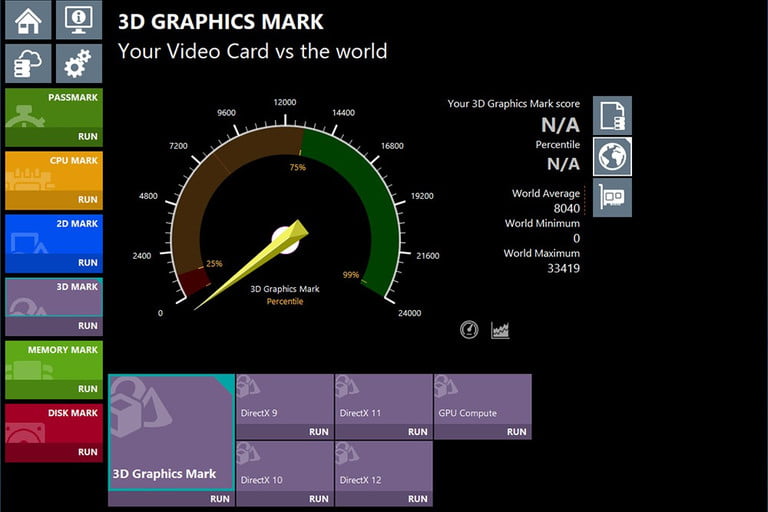
Task: Click the World Maximum value 33419
Action: point(563,268)
